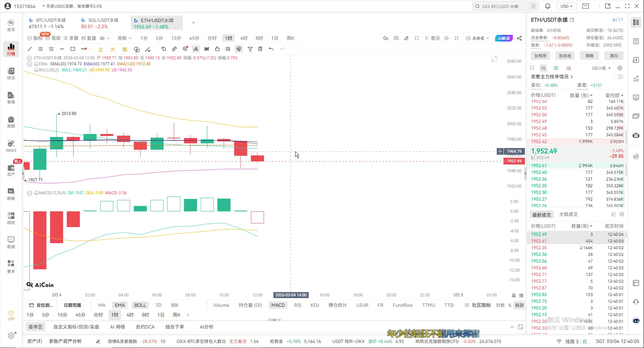Click the lock icon in drawing toolbar
The image size is (644, 348).
point(217,49)
